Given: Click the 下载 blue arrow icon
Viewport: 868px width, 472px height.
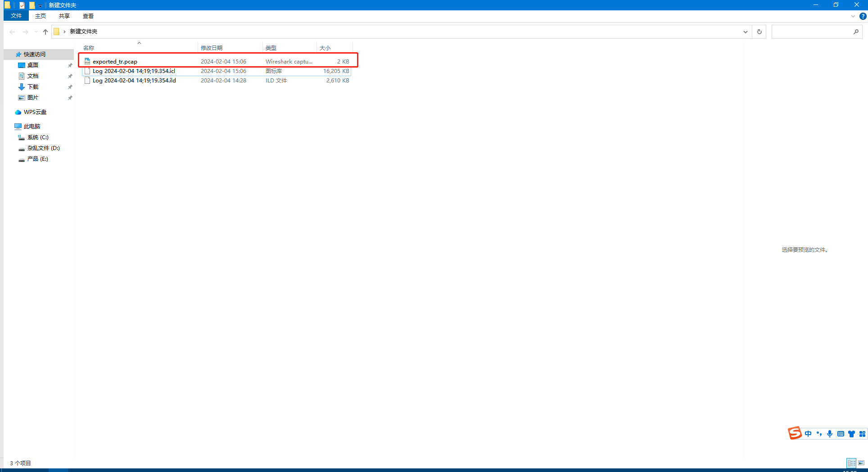Looking at the screenshot, I should [x=21, y=87].
